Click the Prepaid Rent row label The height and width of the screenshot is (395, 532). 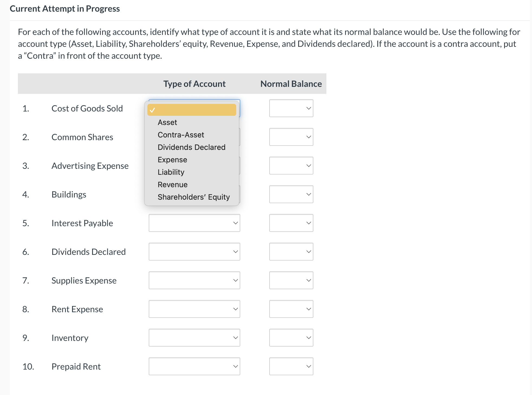click(x=76, y=367)
